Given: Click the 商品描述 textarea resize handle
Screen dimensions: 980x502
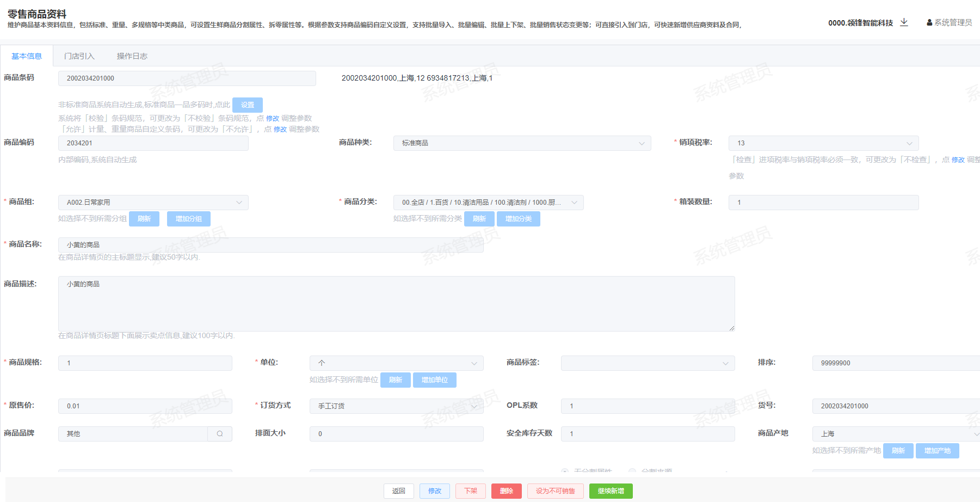Looking at the screenshot, I should pyautogui.click(x=732, y=328).
